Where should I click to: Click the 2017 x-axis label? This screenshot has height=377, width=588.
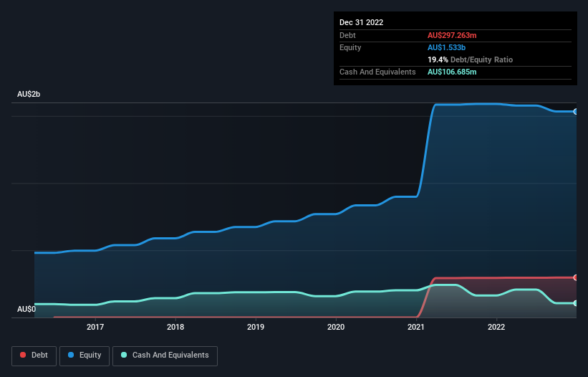(x=95, y=327)
